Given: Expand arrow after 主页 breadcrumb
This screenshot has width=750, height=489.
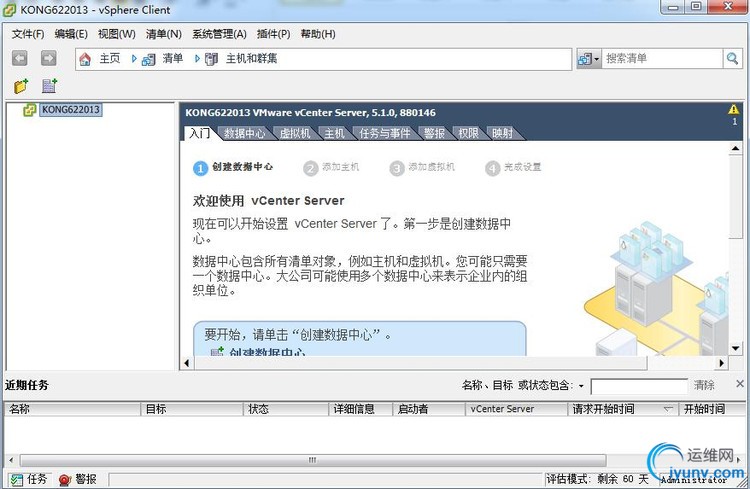Looking at the screenshot, I should click(x=134, y=59).
